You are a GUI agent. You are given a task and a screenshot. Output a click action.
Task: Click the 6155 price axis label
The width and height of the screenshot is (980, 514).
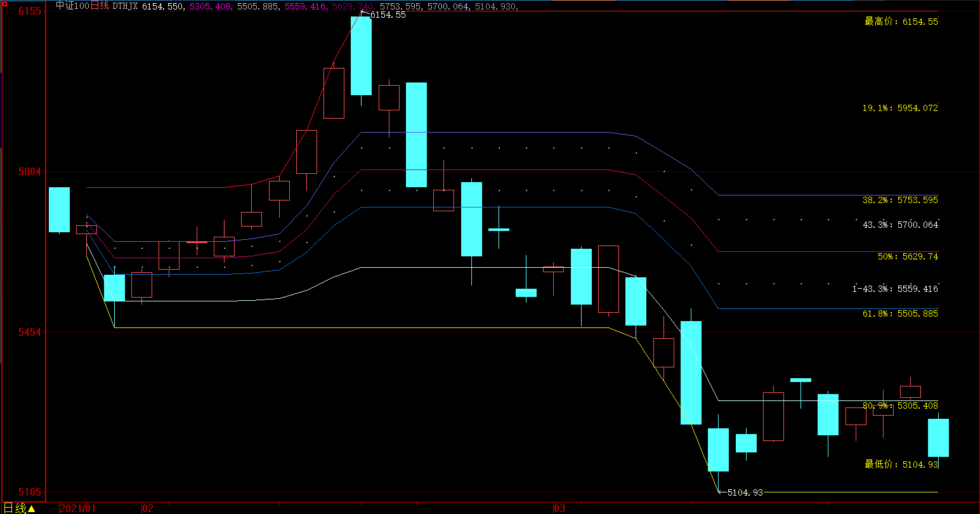[x=29, y=11]
